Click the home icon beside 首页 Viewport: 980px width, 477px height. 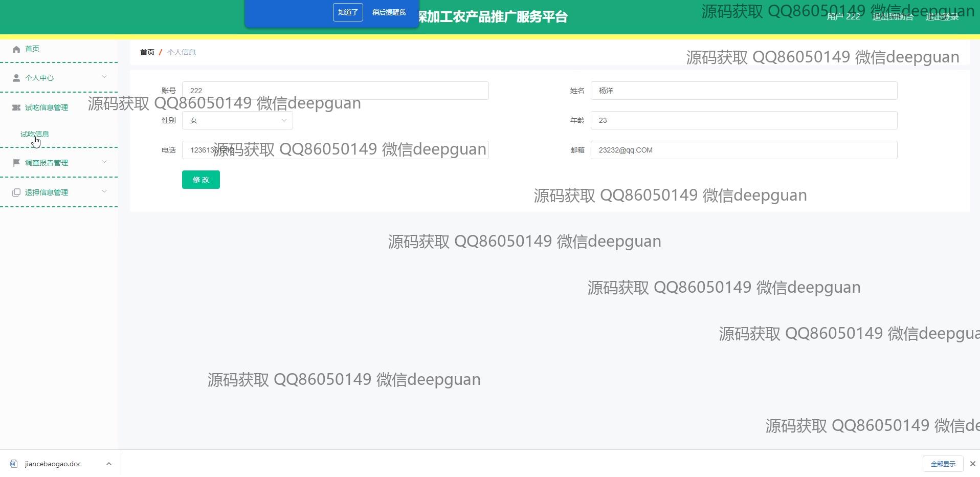point(16,49)
